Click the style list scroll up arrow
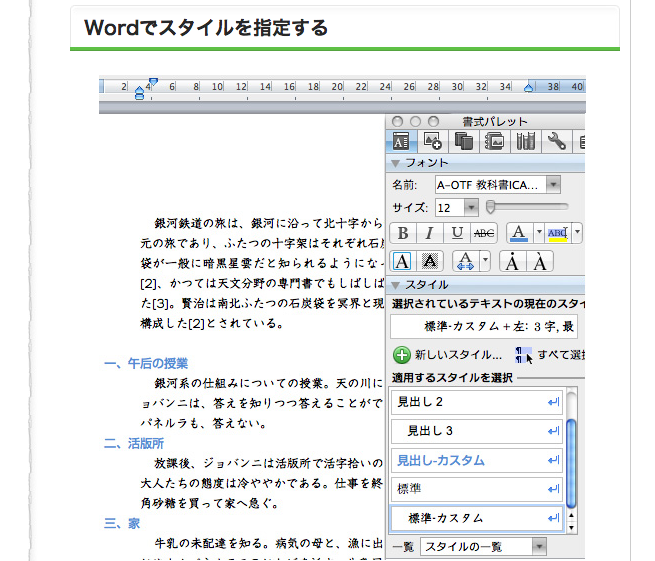The image size is (655, 561). 571,515
